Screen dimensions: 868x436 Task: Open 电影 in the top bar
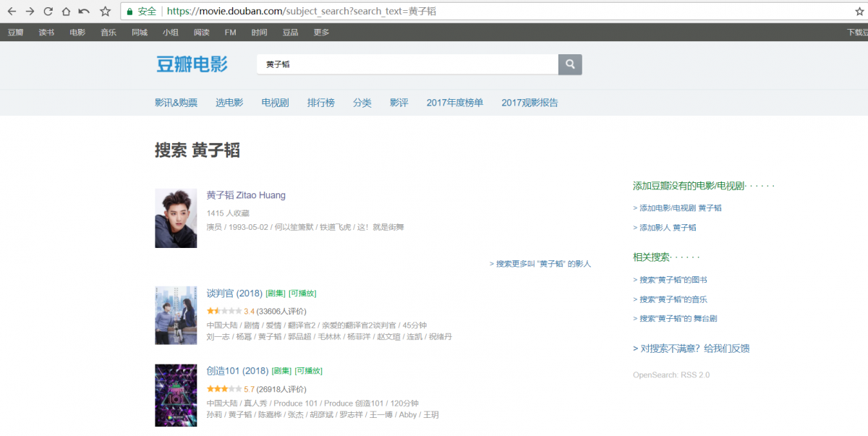tap(77, 33)
